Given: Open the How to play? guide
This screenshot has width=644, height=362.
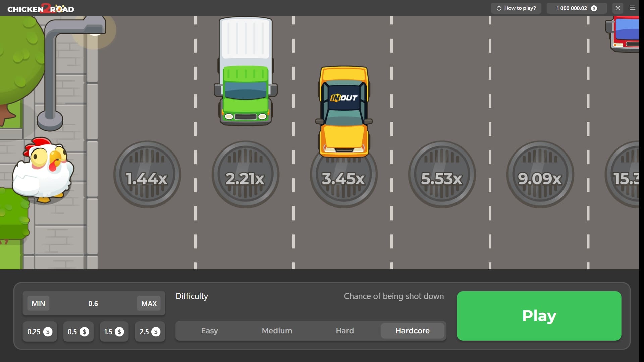Looking at the screenshot, I should tap(516, 8).
